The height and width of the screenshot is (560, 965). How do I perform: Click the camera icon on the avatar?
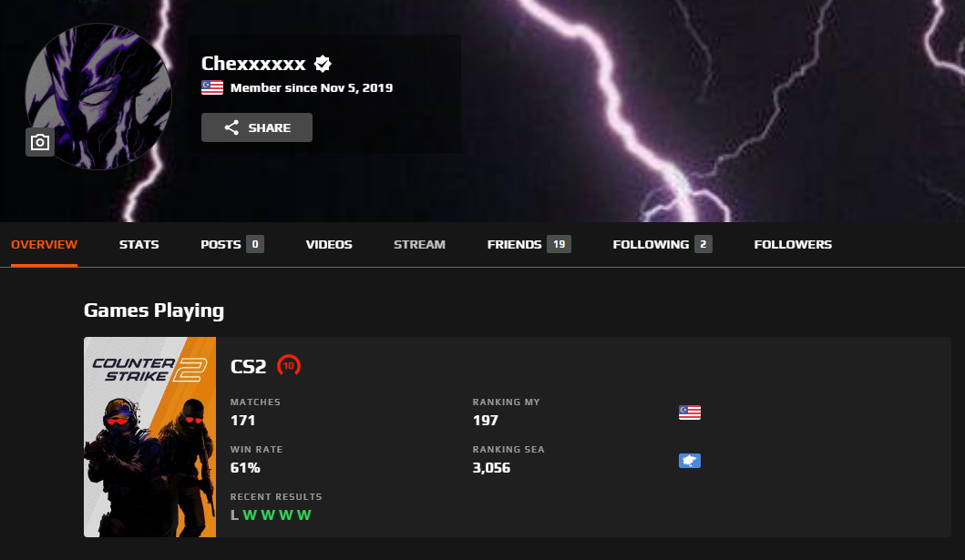tap(40, 142)
